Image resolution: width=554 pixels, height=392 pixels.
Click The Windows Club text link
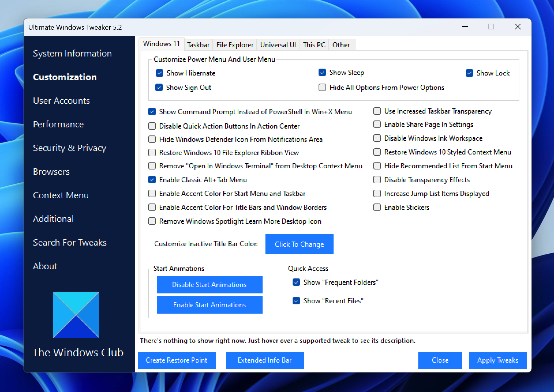point(78,353)
